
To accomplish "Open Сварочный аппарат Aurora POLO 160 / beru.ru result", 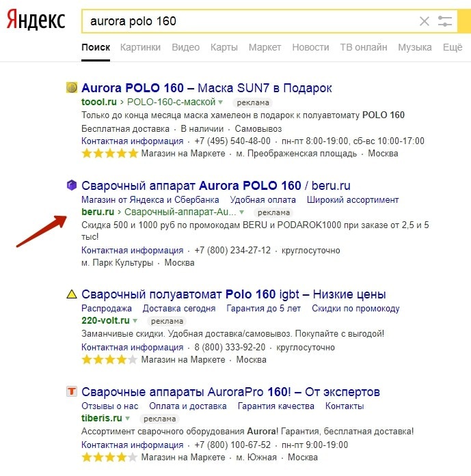I will tap(216, 186).
